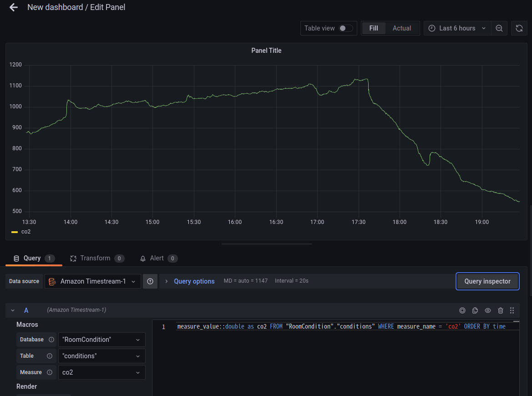Delete query A with the trash icon
Screen dimensions: 532x396
(500, 310)
